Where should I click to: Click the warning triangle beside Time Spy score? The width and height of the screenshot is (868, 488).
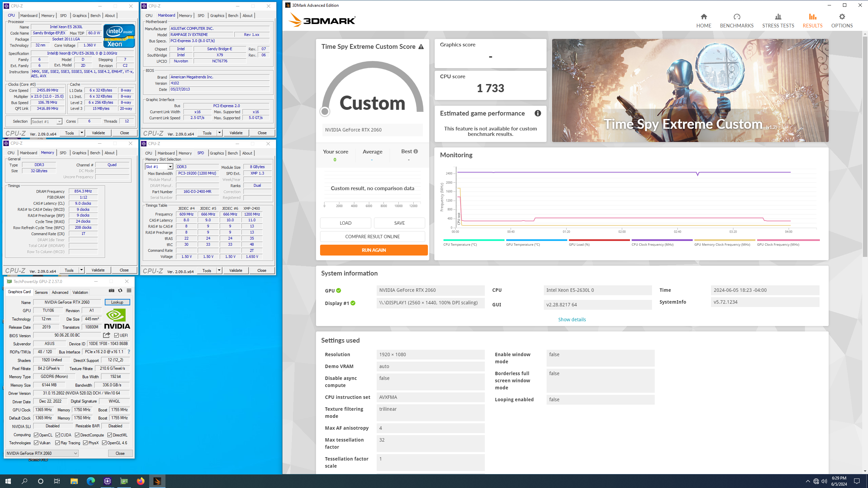point(421,47)
